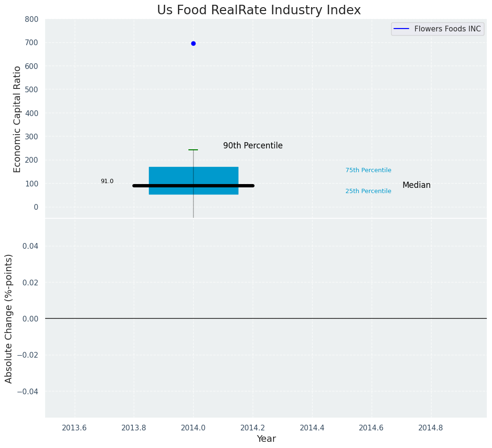
Task: Click the Year x-axis label
Action: [x=266, y=439]
